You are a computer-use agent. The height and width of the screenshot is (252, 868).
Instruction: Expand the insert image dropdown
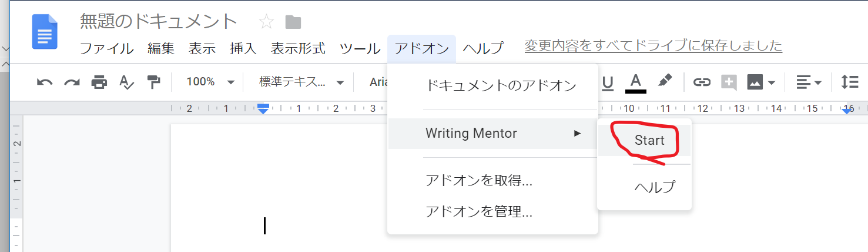(762, 82)
